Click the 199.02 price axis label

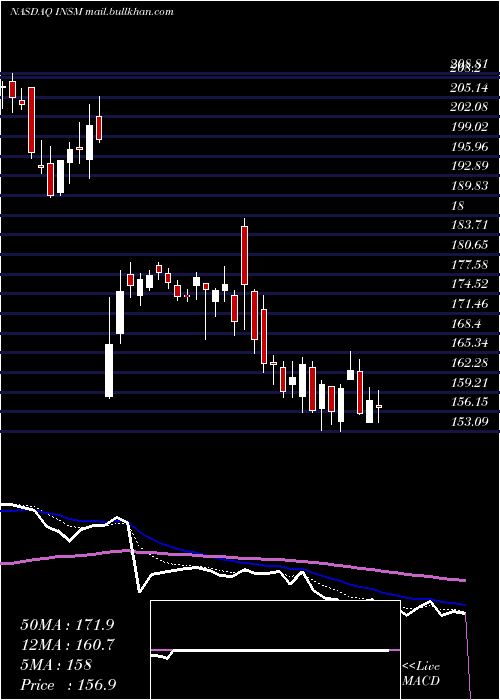469,127
